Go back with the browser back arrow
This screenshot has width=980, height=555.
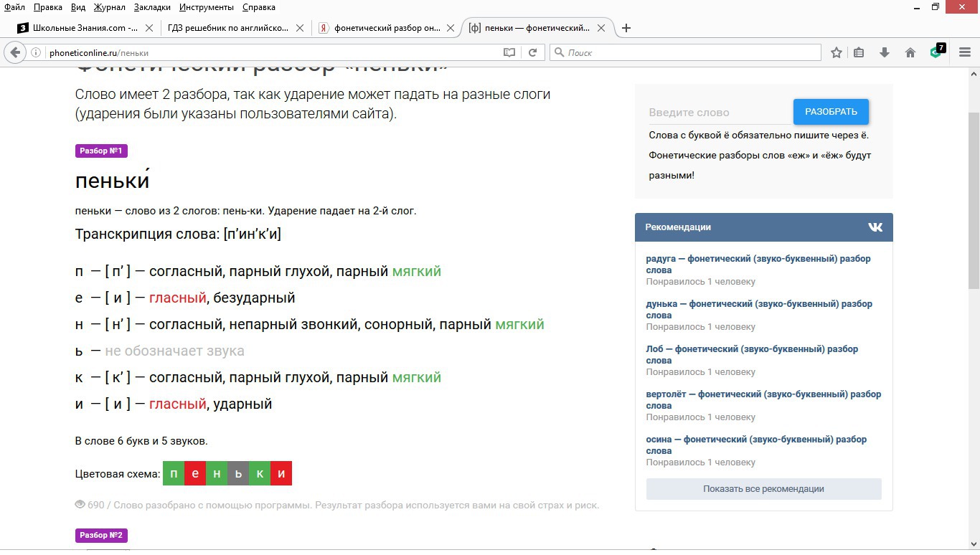(15, 52)
